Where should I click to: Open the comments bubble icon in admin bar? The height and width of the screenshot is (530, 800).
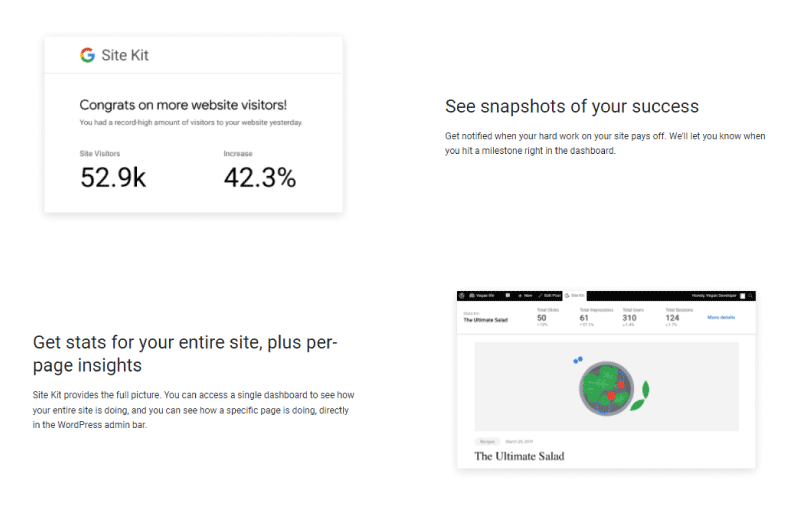[508, 295]
